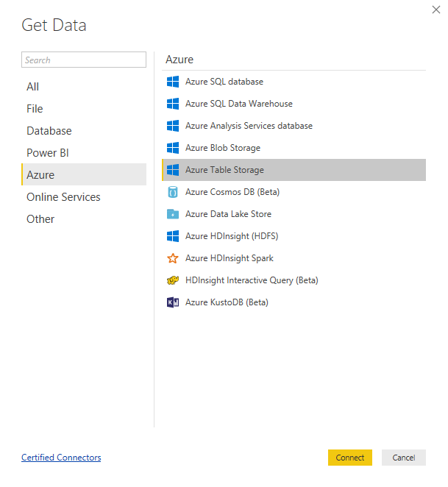Screen dimensions: 448x487
Task: Click the Azure Analysis Services database icon
Action: (x=173, y=126)
